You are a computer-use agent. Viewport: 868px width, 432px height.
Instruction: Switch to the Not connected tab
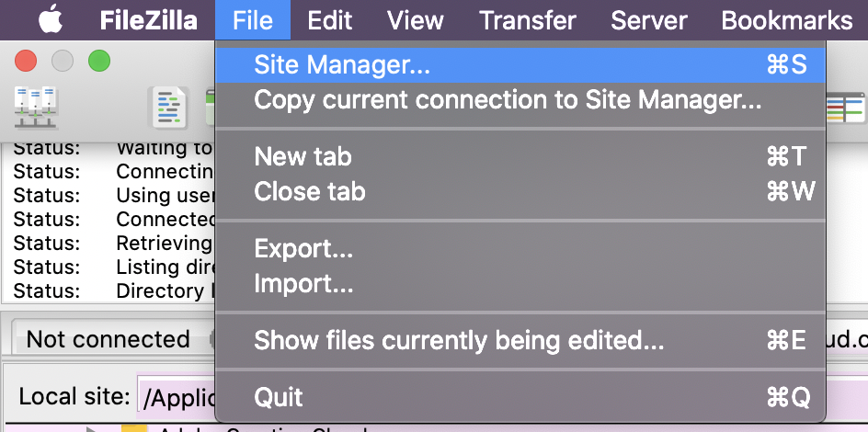(108, 339)
